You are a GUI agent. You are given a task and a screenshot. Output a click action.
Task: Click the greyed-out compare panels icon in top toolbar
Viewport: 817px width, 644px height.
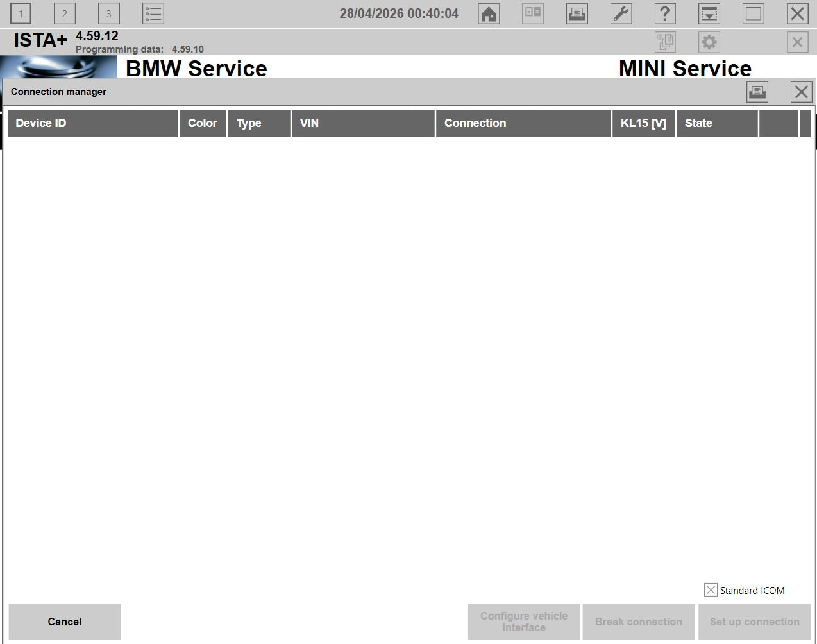pyautogui.click(x=533, y=13)
